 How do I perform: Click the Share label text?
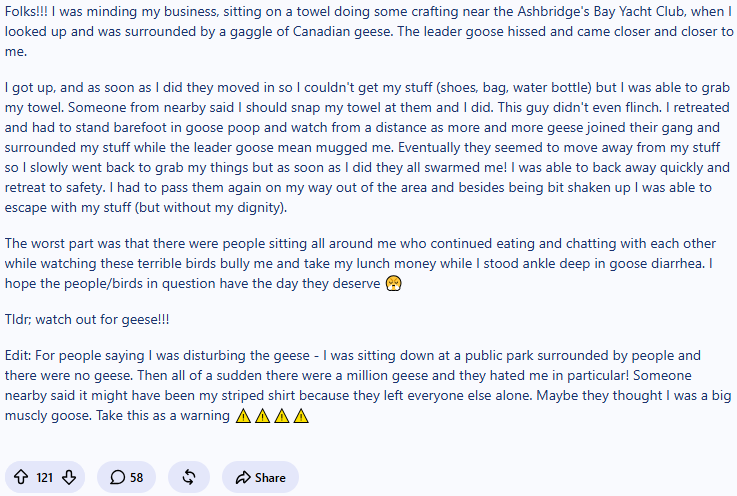click(x=270, y=478)
